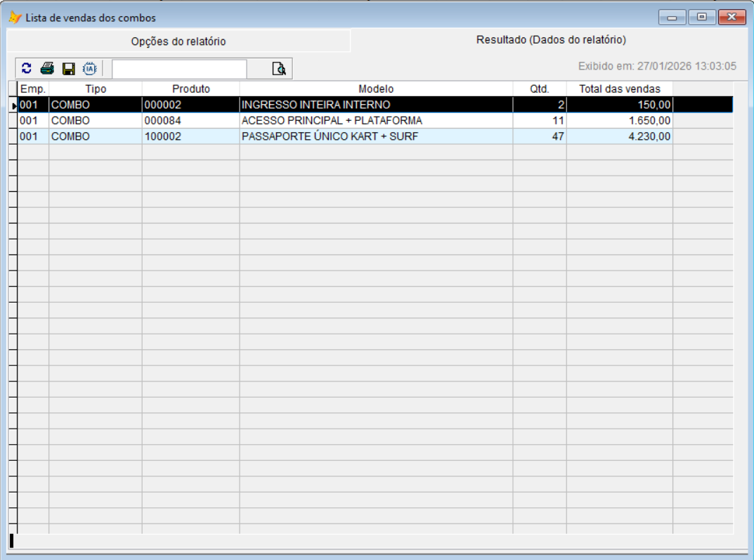Select the INGRESSO INTEIRA INTERNO row
This screenshot has width=754, height=560.
coord(315,105)
